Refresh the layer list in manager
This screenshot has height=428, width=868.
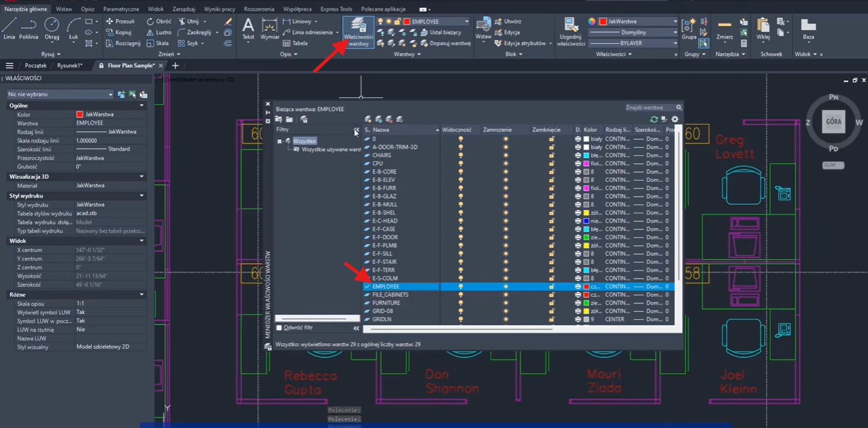click(653, 119)
